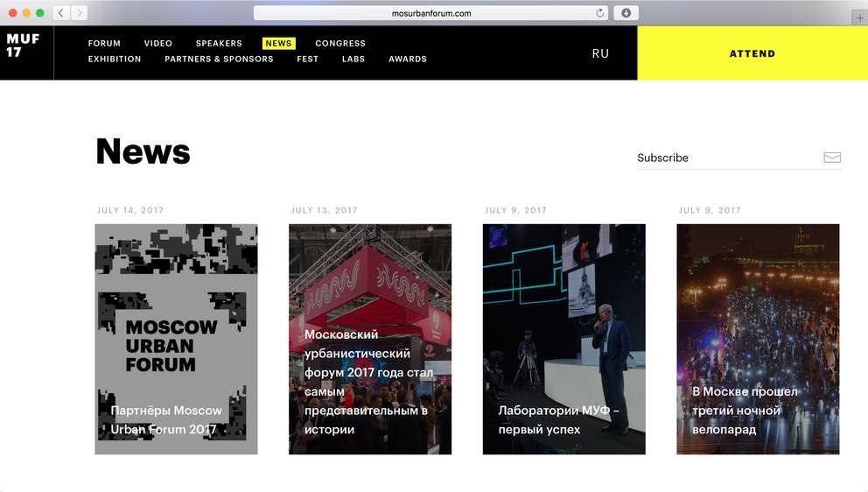Click the green macOS fullscreen button
This screenshot has height=492, width=868.
pyautogui.click(x=40, y=13)
